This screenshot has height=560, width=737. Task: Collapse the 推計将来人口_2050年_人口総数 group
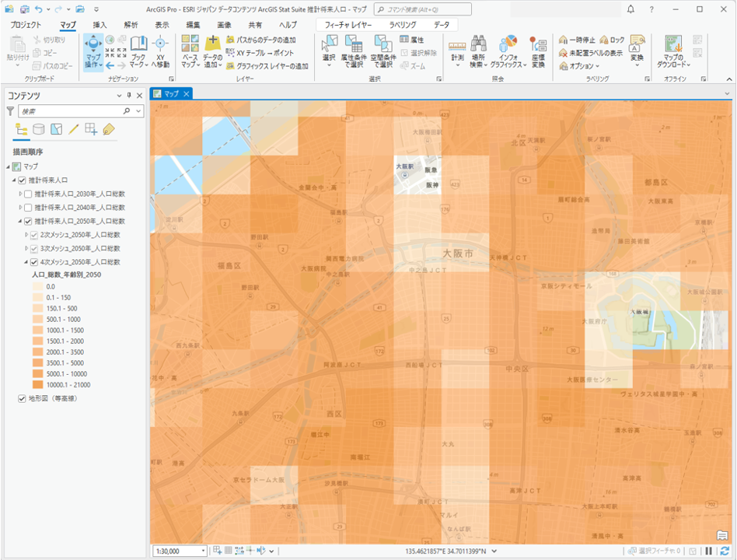tap(21, 222)
